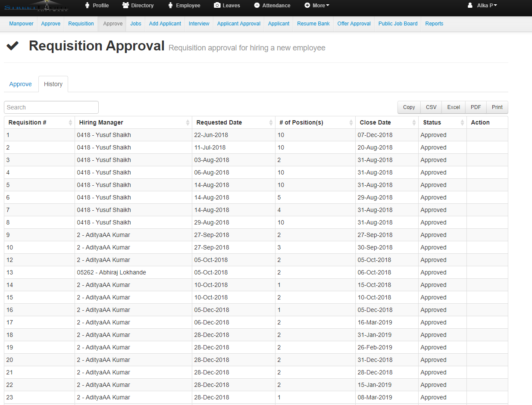Viewport: 532px width, 405px height.
Task: Click close date '16-Mar-2019'
Action: 375,322
